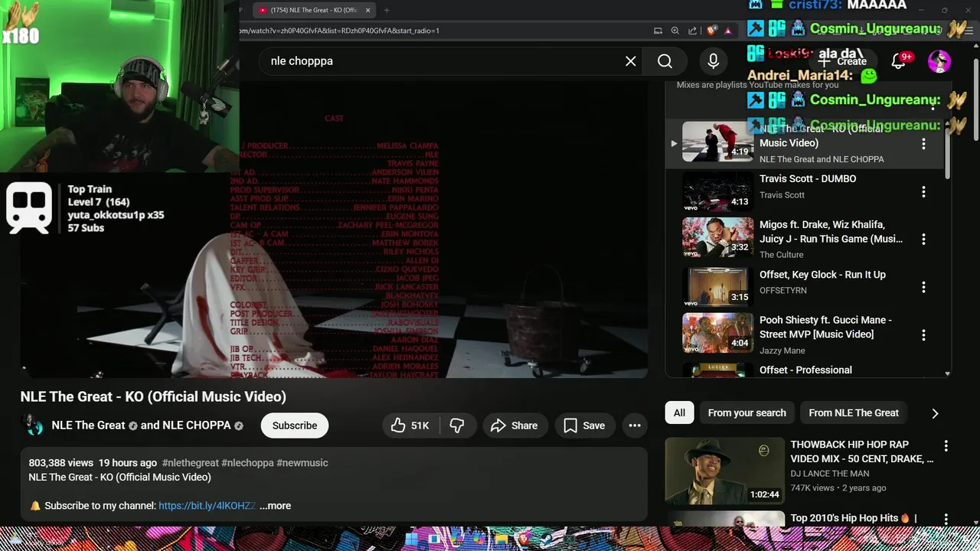The height and width of the screenshot is (551, 980).
Task: Open more actions ellipsis under the video
Action: [635, 425]
